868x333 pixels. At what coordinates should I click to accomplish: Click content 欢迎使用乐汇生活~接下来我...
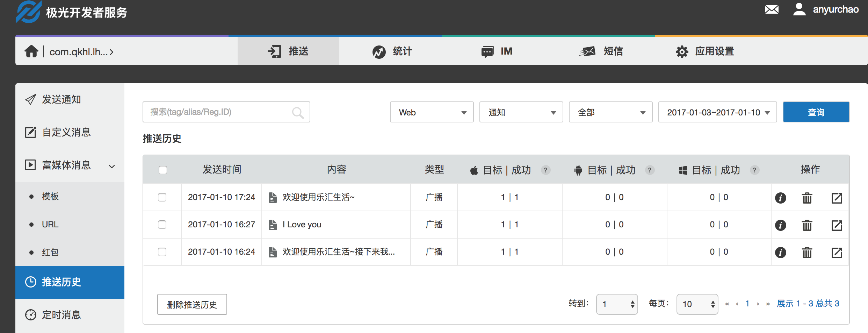tap(338, 252)
